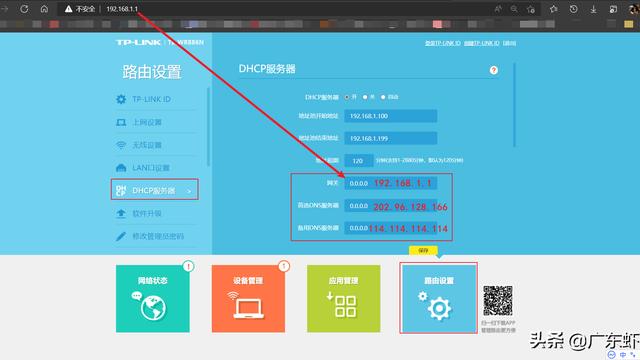Add page to favorites star-plus icon

[x=531, y=9]
